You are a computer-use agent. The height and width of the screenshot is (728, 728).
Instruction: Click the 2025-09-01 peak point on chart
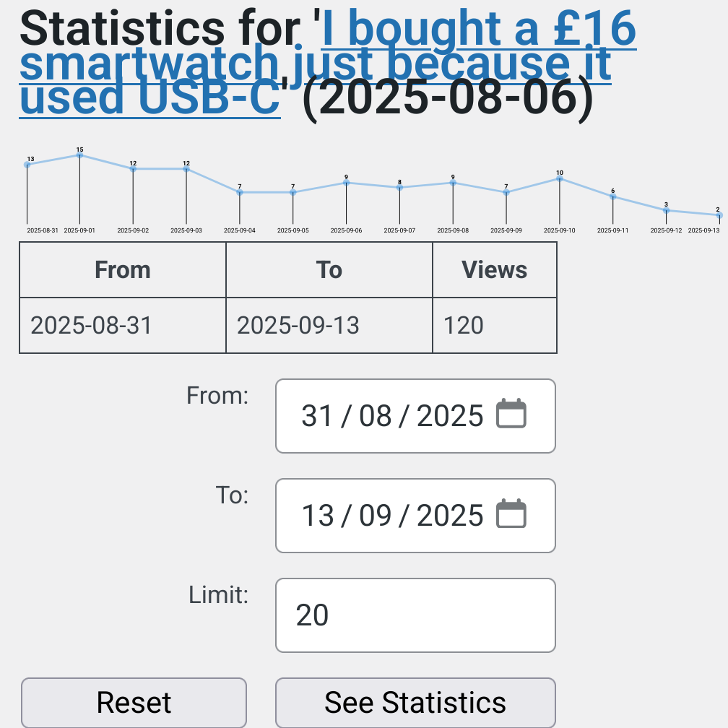[79, 155]
